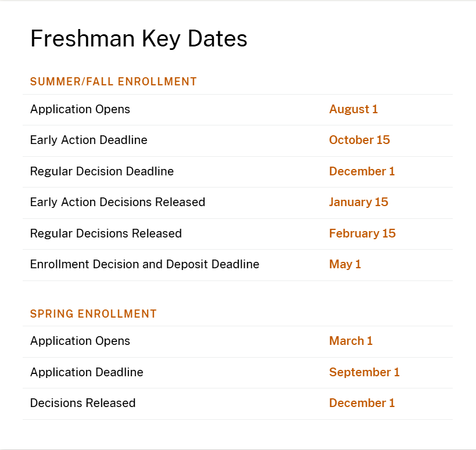Viewport: 476px width, 450px height.
Task: Click the spring Decisions Released label
Action: 83,403
